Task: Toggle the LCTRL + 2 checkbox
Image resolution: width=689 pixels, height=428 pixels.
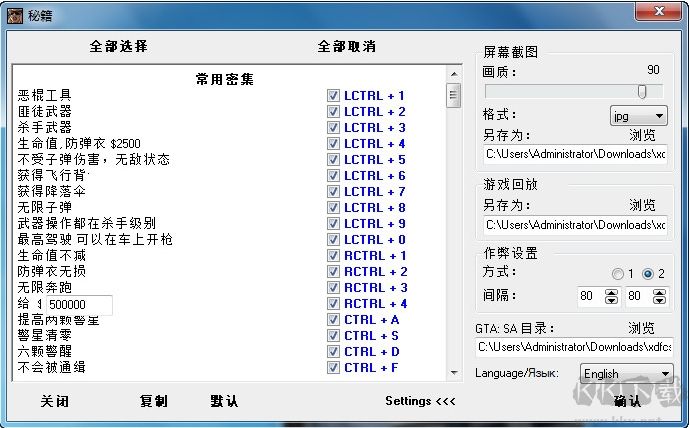Action: [x=333, y=112]
